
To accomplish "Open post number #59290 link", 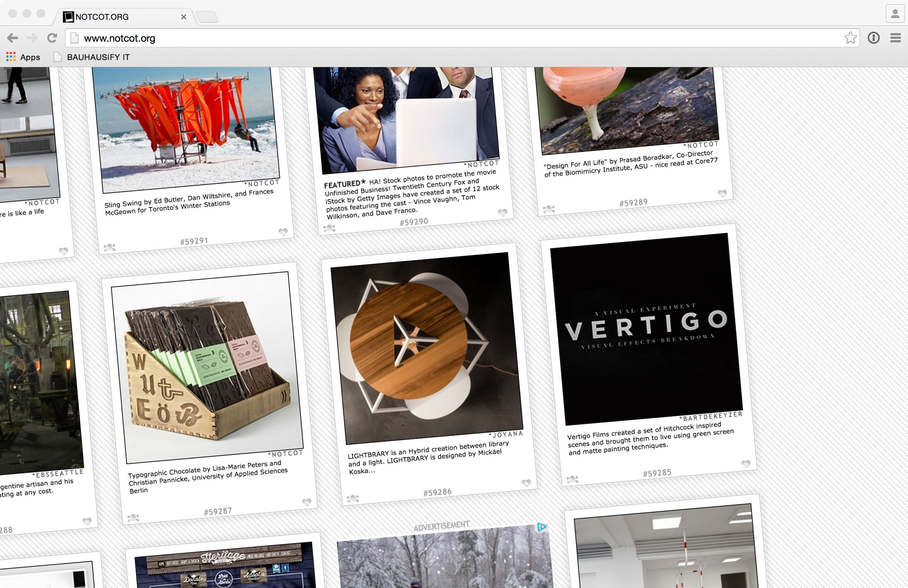I will point(414,222).
